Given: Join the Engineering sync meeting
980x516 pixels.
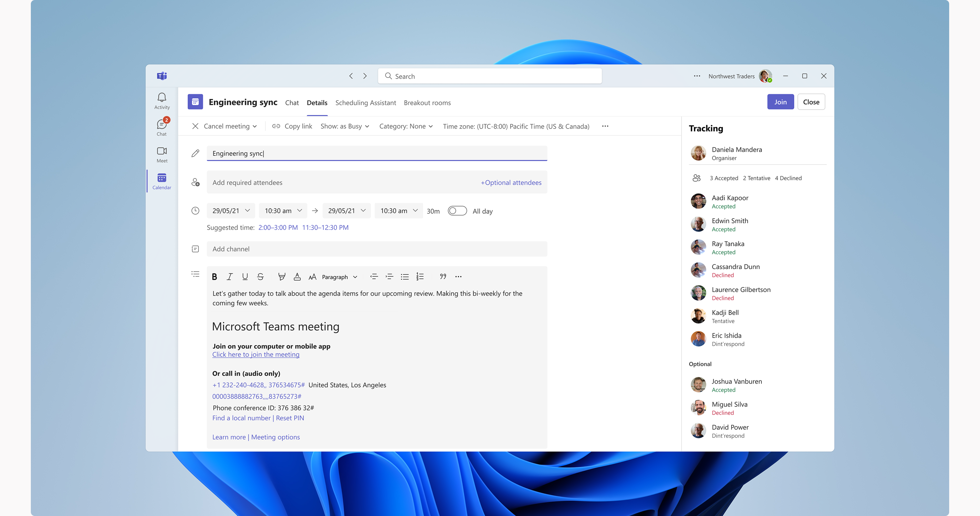Looking at the screenshot, I should [x=780, y=102].
